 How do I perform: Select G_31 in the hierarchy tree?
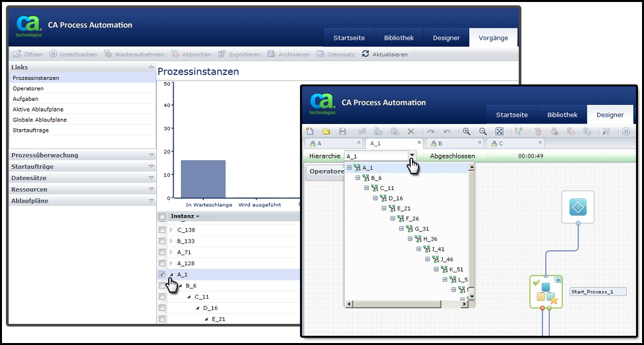pyautogui.click(x=421, y=229)
